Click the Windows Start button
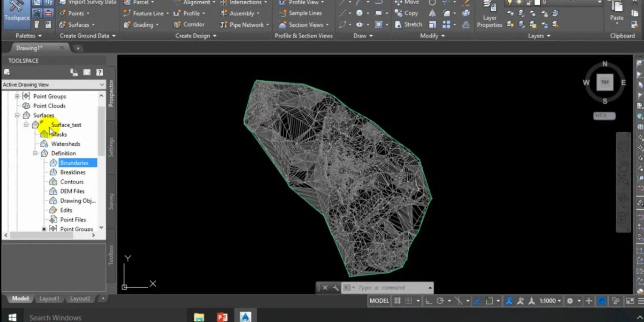Screen dimensions: 644x322 pos(12,317)
